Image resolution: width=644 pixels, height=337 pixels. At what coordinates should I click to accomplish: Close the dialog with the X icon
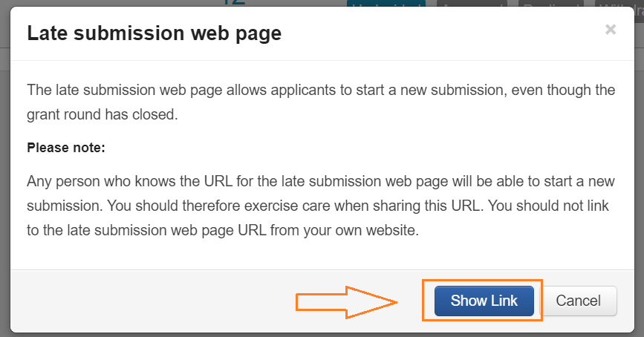point(611,30)
